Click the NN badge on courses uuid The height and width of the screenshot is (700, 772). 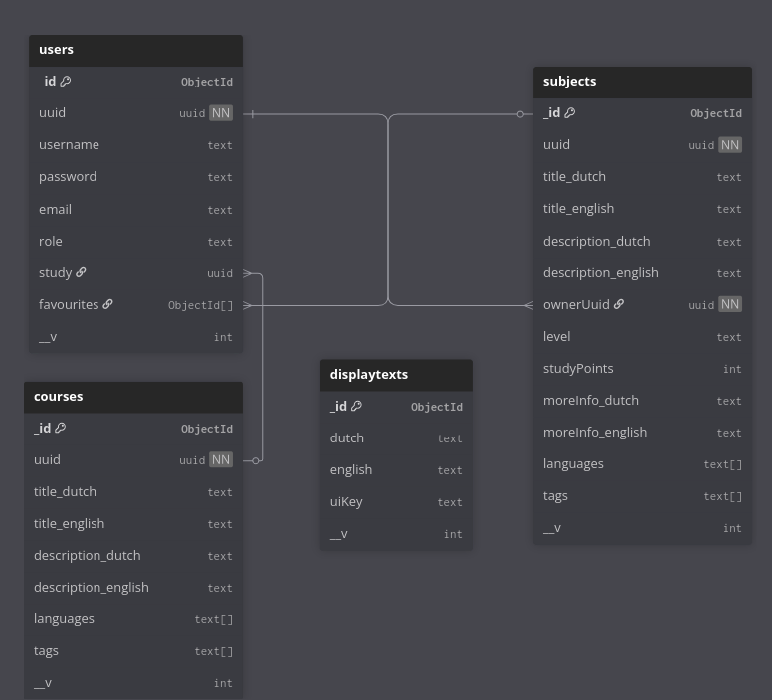click(x=221, y=460)
